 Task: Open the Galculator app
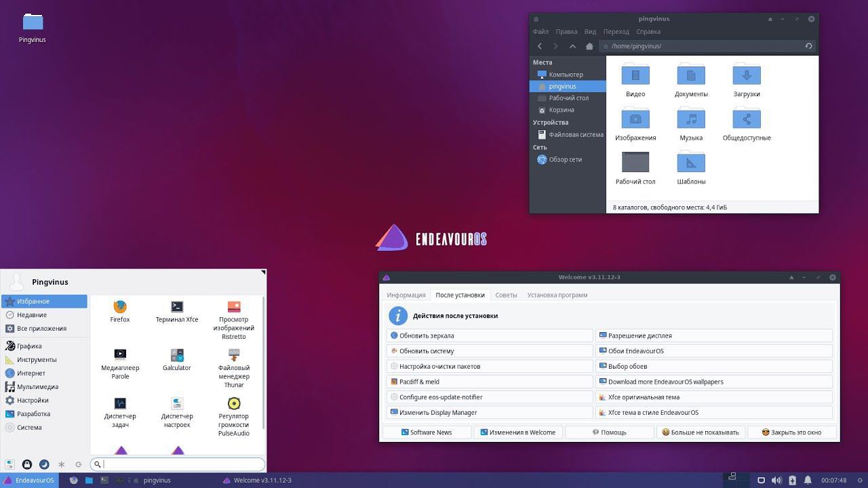(177, 359)
